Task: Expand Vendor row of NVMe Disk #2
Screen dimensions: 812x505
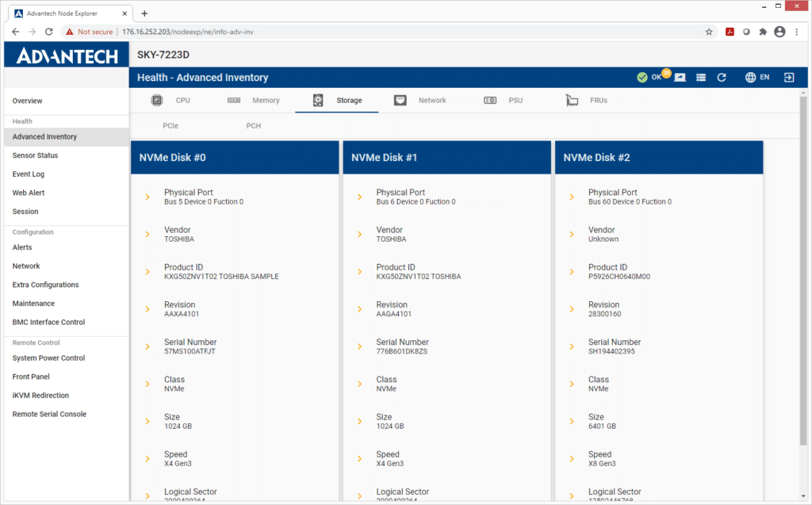Action: coord(572,234)
